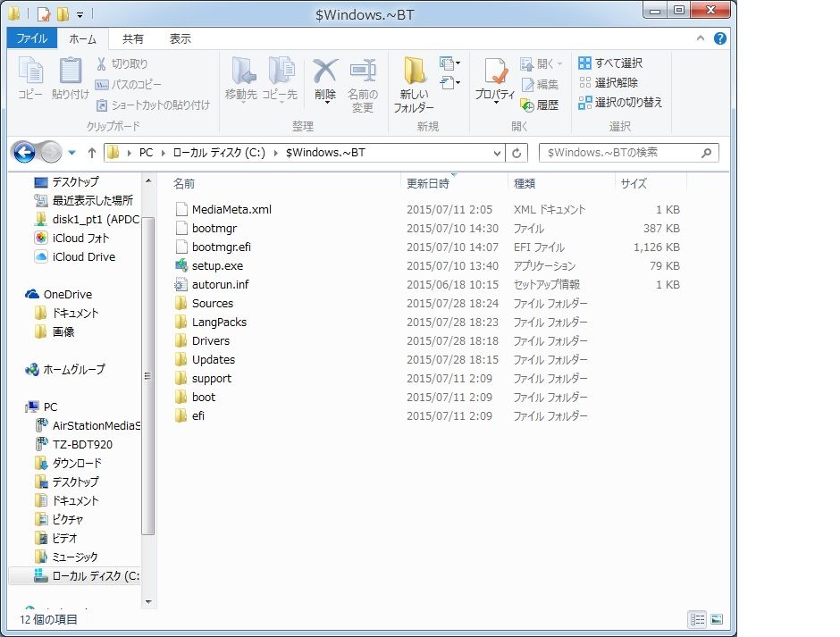This screenshot has height=637, width=840.
Task: Open the quick access toolbar customize dropdown
Action: tap(80, 14)
